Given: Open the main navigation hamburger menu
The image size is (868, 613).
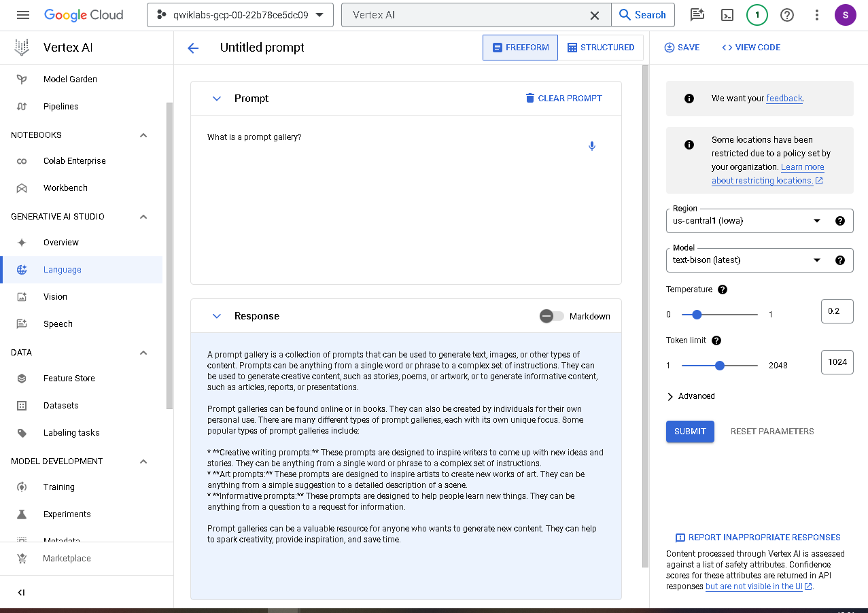Looking at the screenshot, I should tap(22, 15).
